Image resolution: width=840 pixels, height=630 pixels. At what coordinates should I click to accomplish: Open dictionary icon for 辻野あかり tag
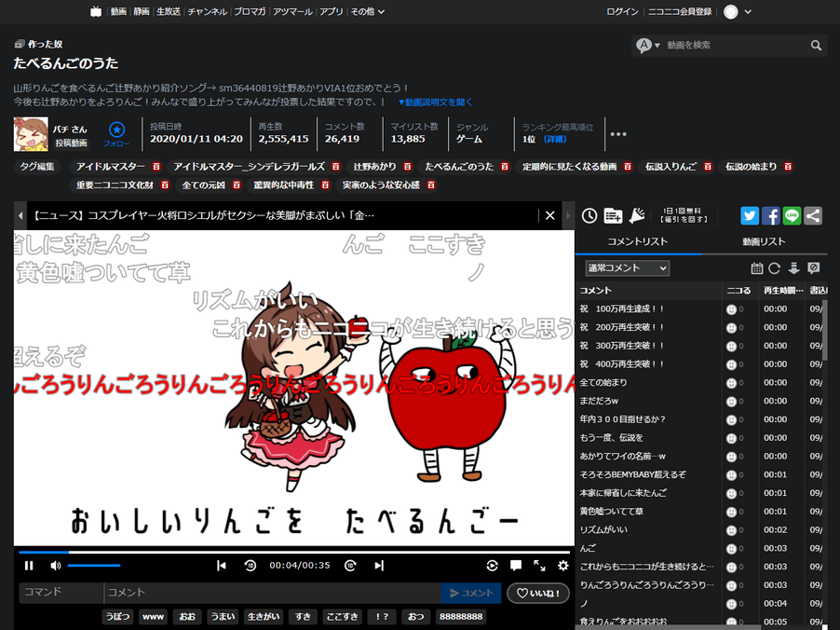tap(407, 167)
